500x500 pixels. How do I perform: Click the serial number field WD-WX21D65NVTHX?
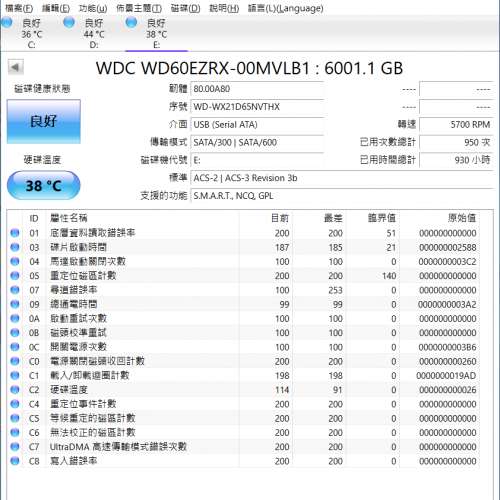257,107
